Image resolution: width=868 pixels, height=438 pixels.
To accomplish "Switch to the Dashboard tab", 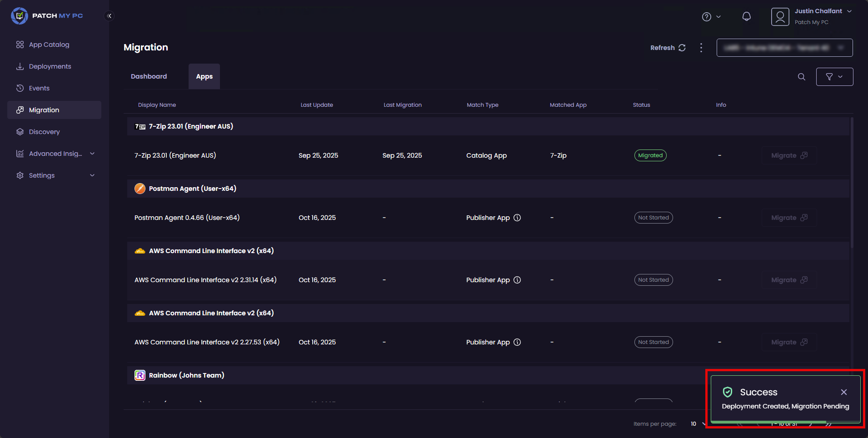I will [x=149, y=76].
